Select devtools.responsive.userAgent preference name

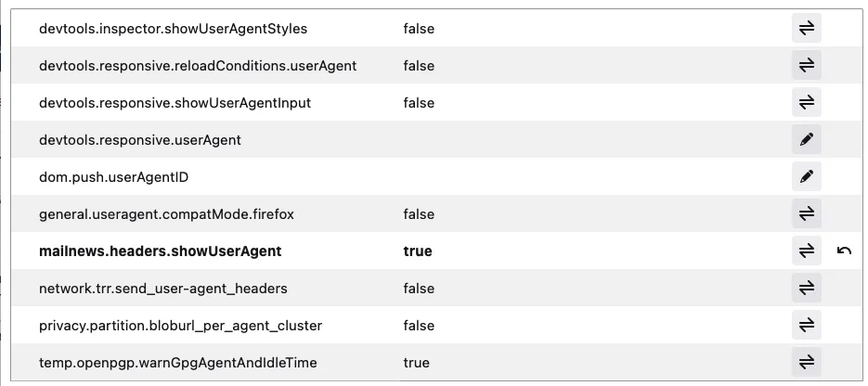pos(140,140)
